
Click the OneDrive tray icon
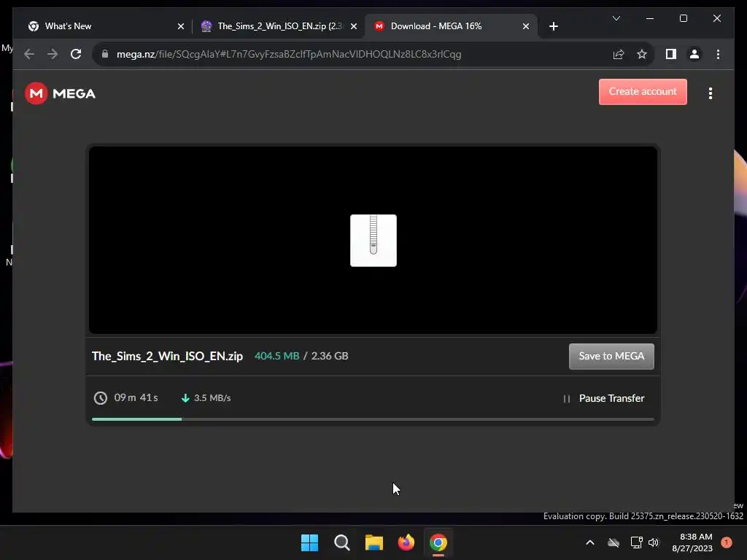613,542
